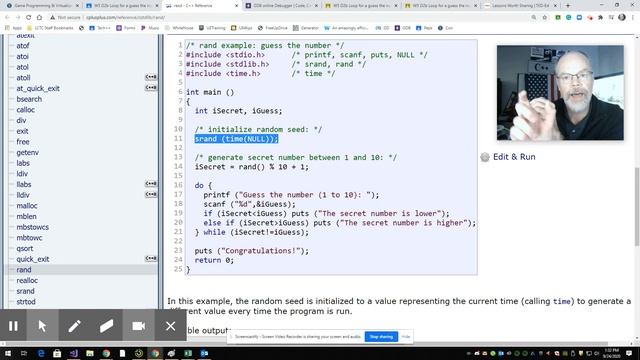Image resolution: width=640 pixels, height=360 pixels.
Task: Select the pen drawing tool in recorder toolbar
Action: pos(75,326)
